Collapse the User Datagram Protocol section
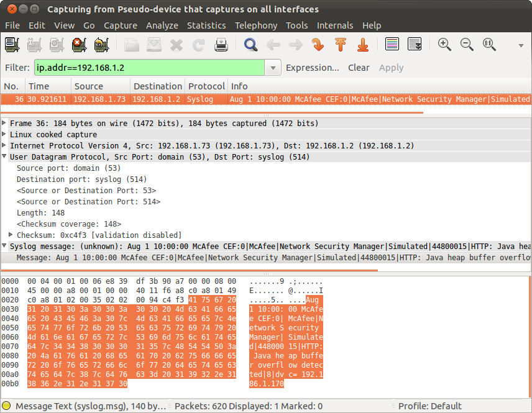532x413 pixels. tap(7, 157)
